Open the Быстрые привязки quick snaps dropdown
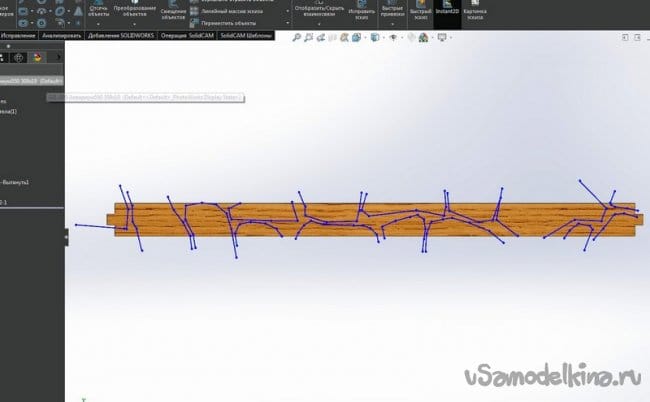Screen dimensions: 650x402 tap(392, 12)
